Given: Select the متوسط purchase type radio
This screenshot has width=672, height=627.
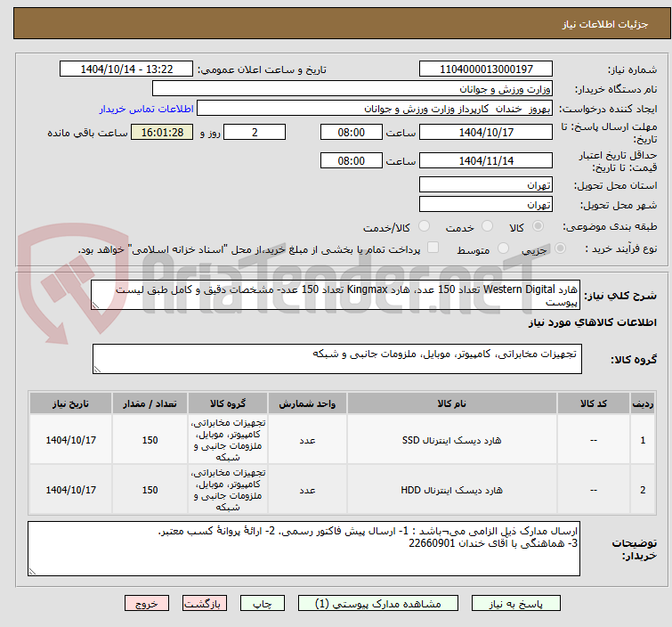Looking at the screenshot, I should pyautogui.click(x=503, y=248).
